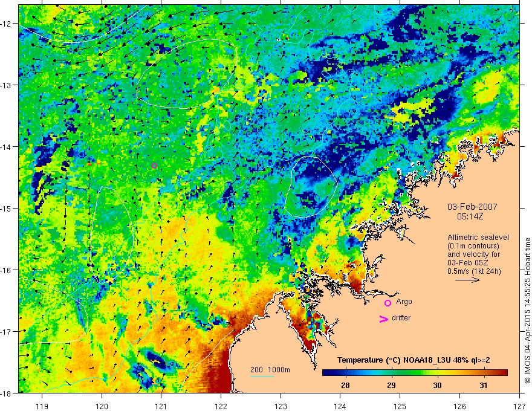Click the 120 longitude axis label
The image size is (532, 411).
[102, 406]
